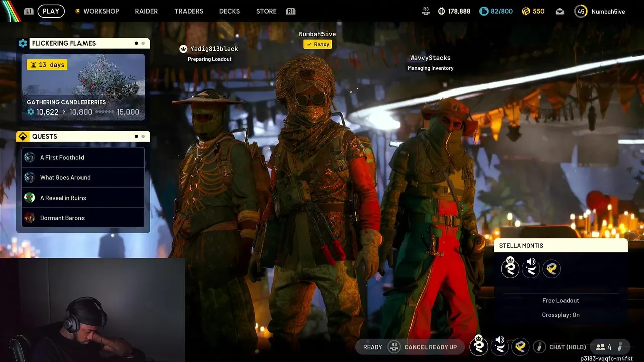644x362 pixels.
Task: Click the R3 icon in bottom ready bar
Action: [394, 347]
